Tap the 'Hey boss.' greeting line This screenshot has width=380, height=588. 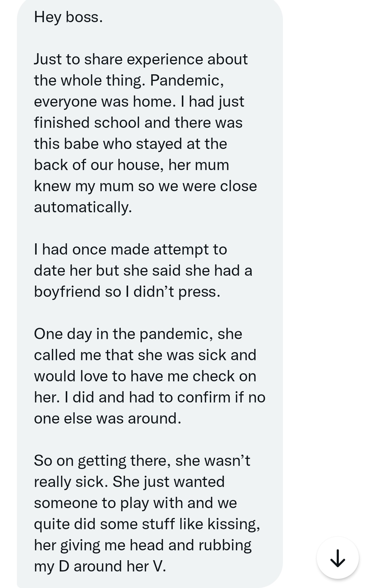tap(69, 17)
